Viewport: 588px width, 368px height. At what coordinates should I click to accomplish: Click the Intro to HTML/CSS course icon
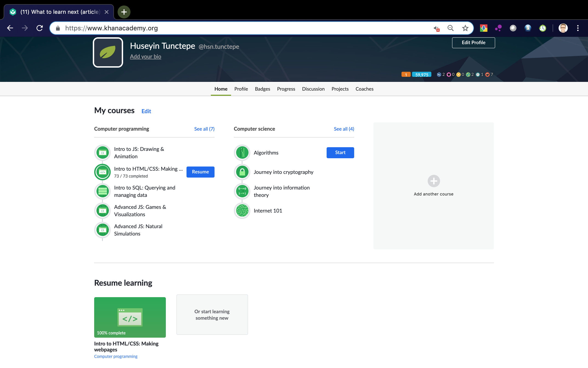[102, 172]
